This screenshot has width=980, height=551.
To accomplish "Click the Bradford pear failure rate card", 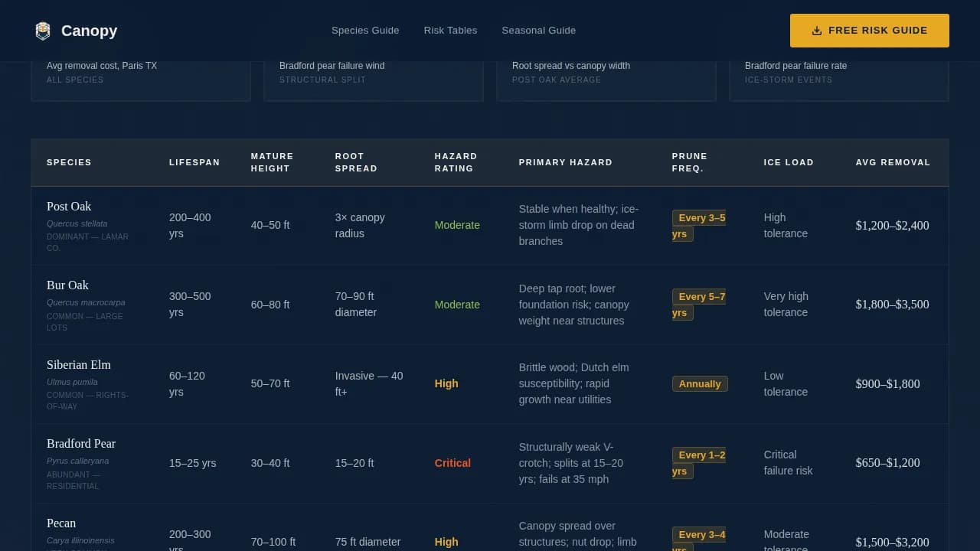I will click(839, 80).
